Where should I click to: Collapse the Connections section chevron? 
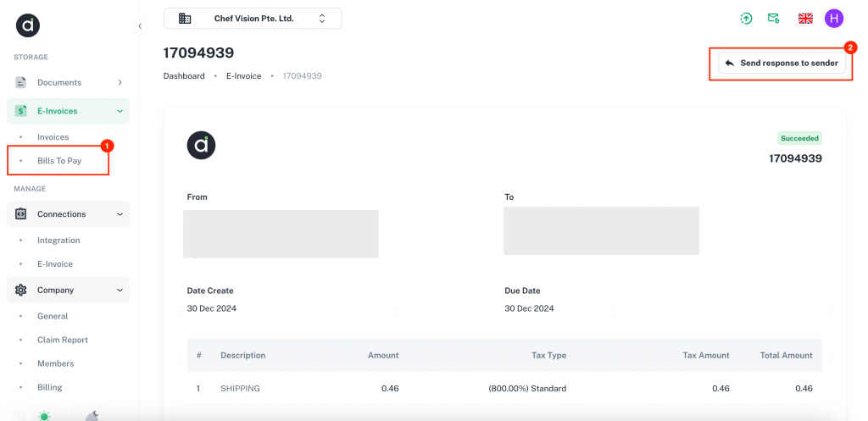(x=120, y=214)
